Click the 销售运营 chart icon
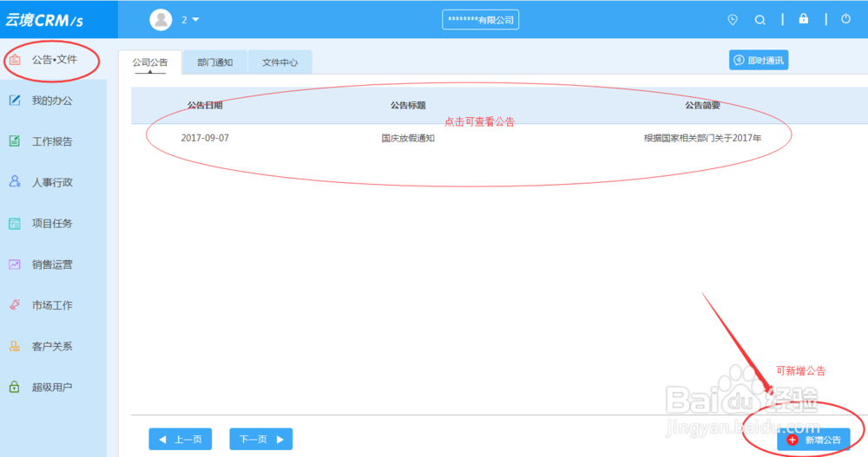Image resolution: width=868 pixels, height=457 pixels. [15, 264]
